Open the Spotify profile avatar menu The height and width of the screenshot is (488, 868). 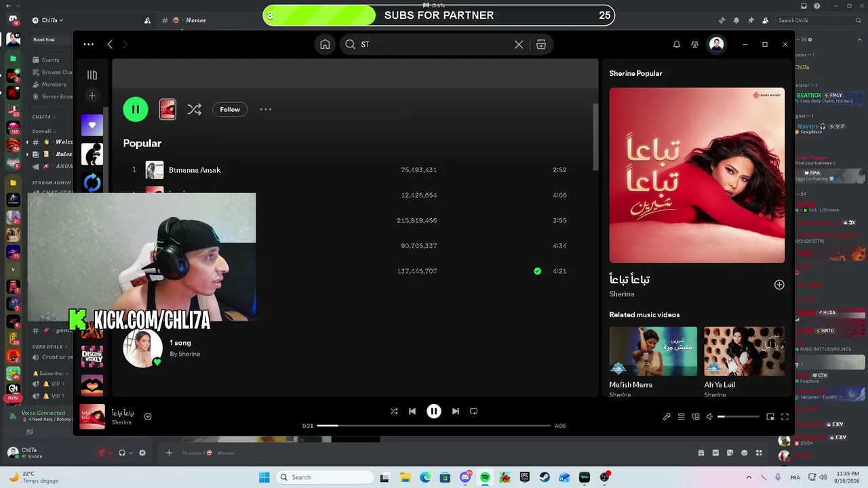coord(716,44)
